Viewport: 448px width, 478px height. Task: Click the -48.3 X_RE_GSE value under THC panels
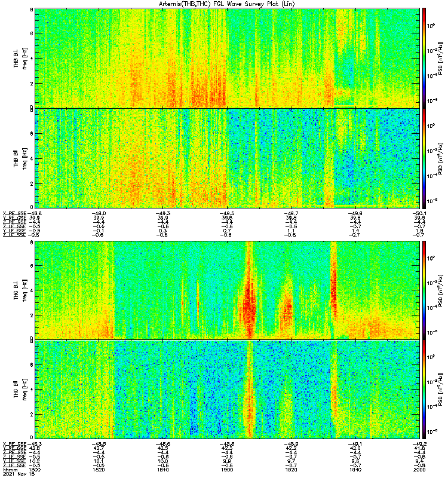34,444
